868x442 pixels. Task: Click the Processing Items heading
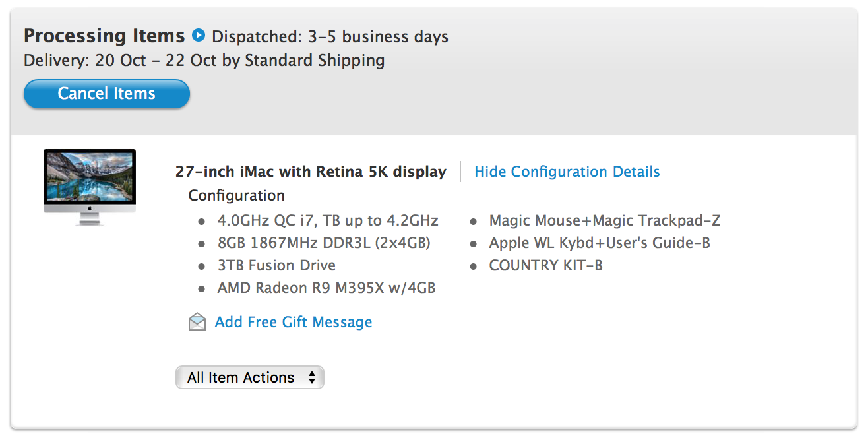(104, 36)
